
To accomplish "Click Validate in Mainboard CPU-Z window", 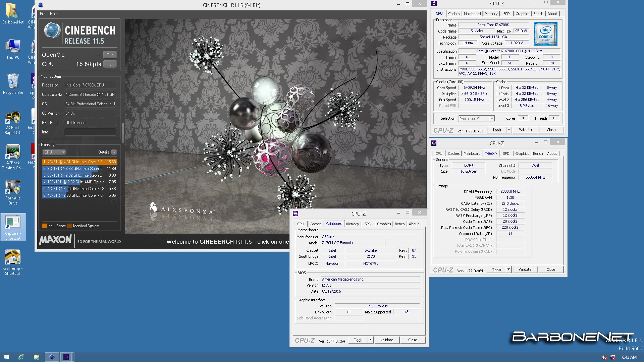I will tap(387, 340).
